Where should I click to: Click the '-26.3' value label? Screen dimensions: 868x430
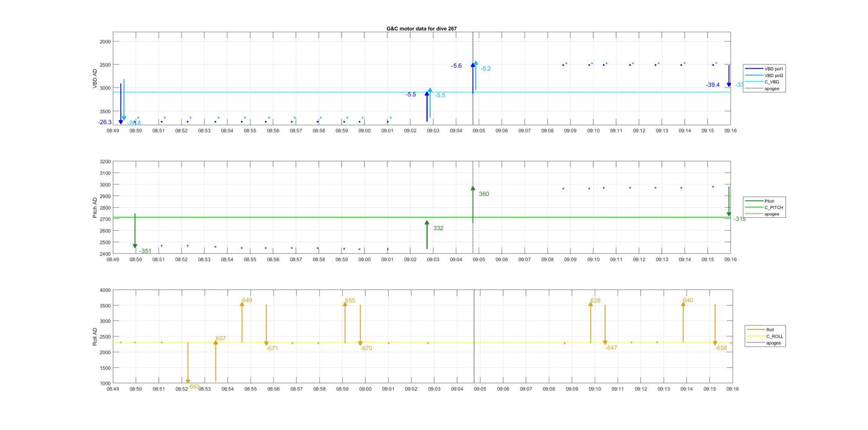104,122
